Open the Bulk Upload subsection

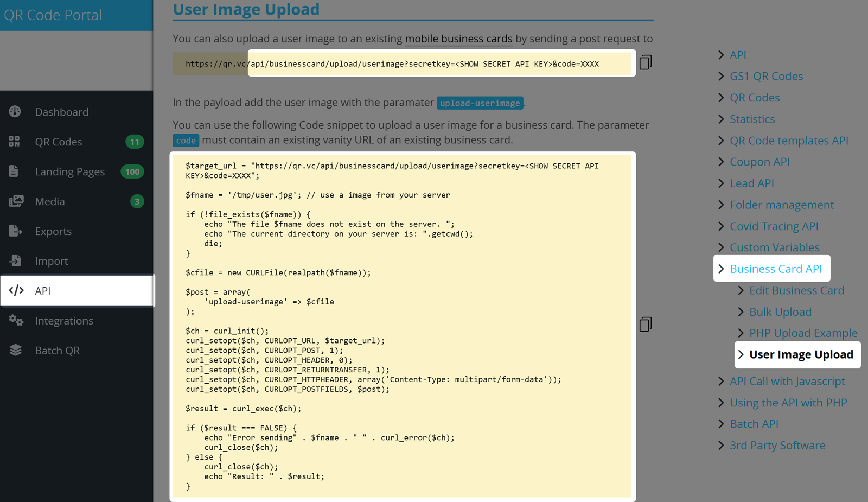pos(780,312)
